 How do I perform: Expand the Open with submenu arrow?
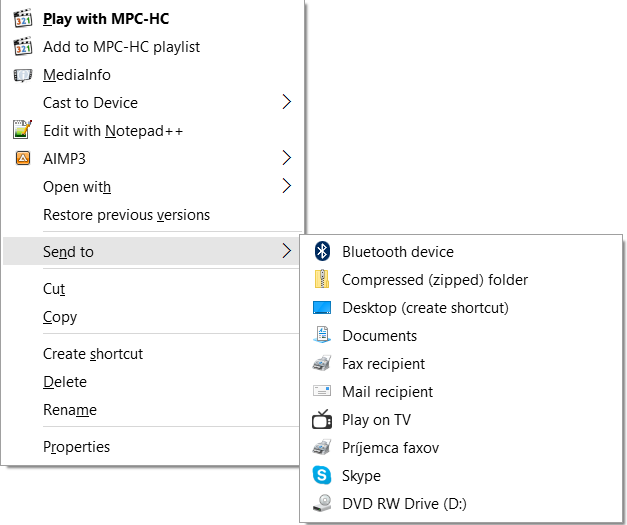pyautogui.click(x=287, y=186)
